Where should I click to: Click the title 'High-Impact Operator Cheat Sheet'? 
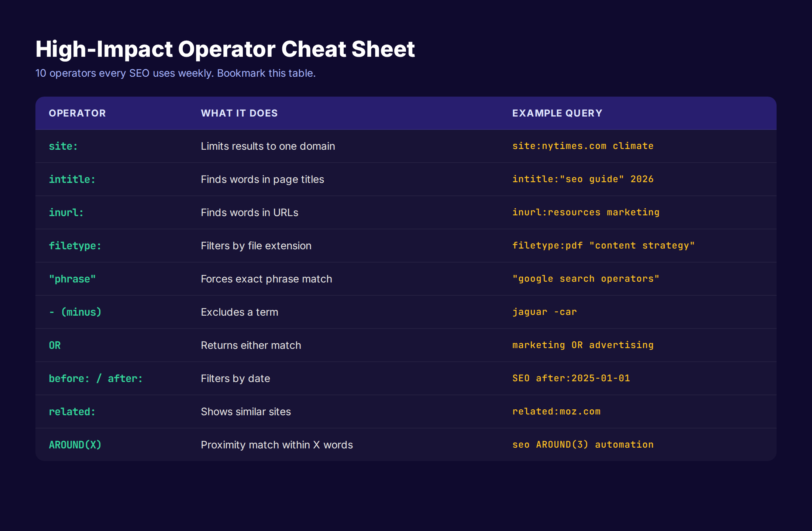(x=225, y=49)
